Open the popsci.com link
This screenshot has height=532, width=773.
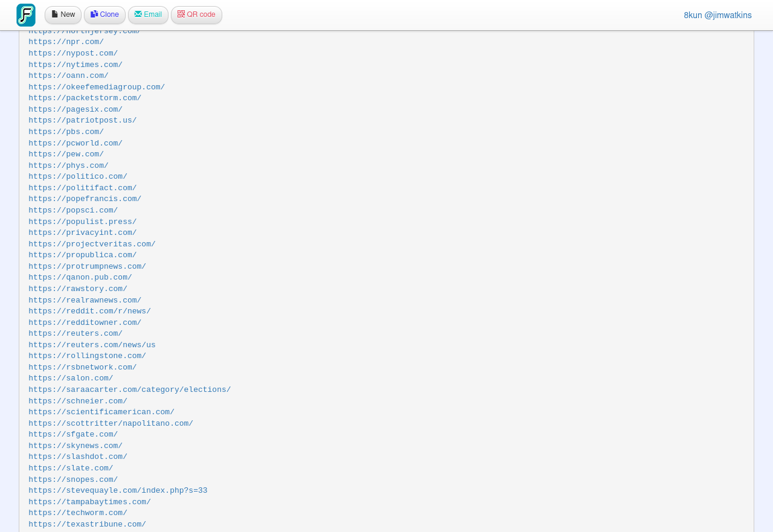[x=73, y=211]
